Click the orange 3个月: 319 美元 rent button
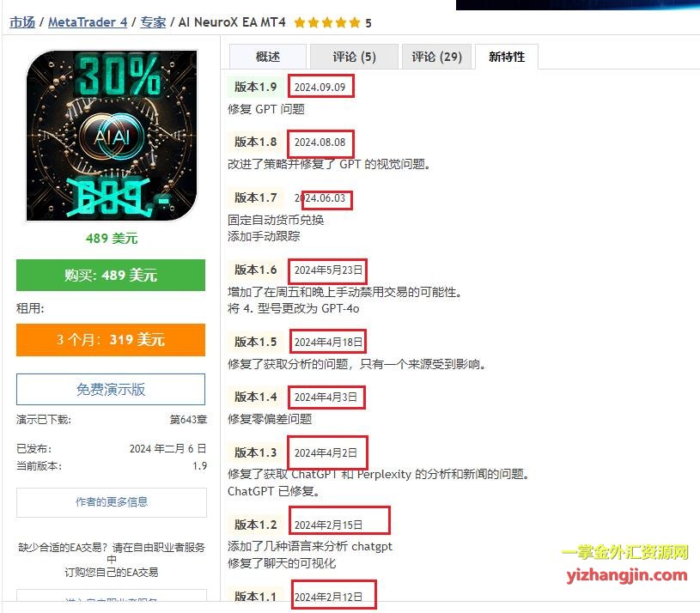Viewport: 700px width, 613px height. coord(111,340)
